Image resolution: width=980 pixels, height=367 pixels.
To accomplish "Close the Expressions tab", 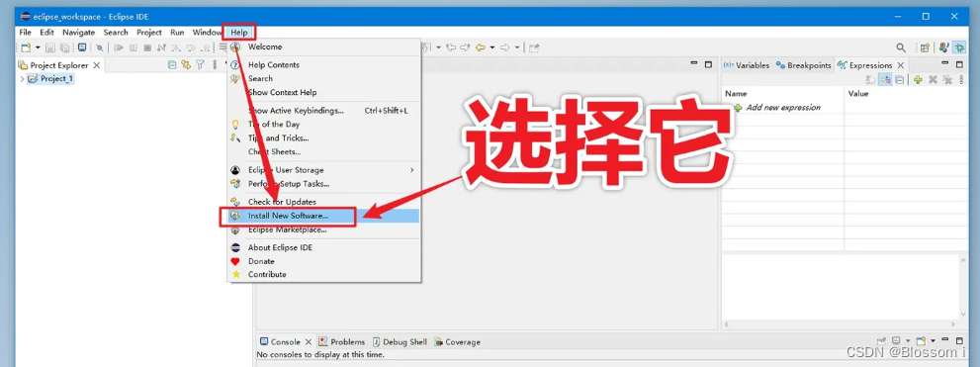I will pos(901,65).
